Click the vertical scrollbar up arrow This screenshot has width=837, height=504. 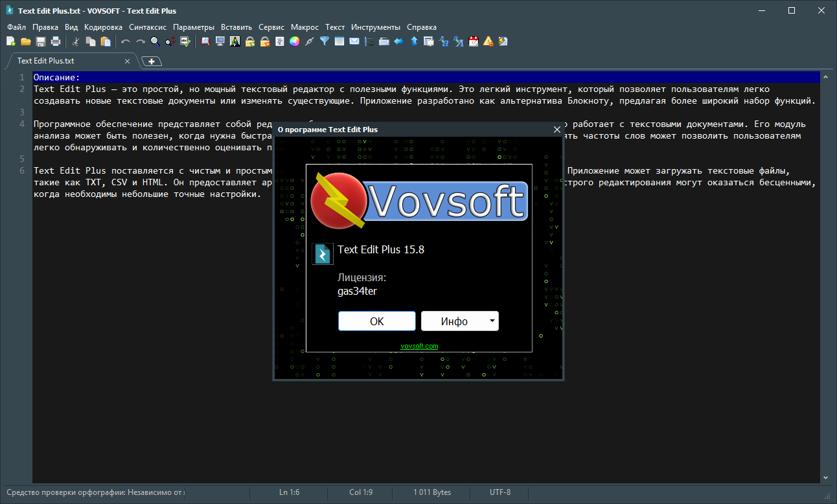point(825,76)
